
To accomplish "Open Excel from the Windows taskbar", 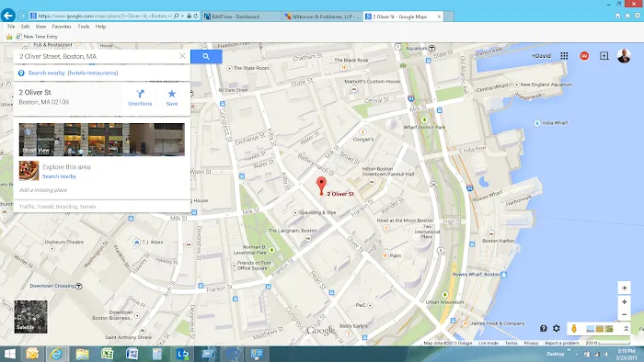I will tap(108, 354).
